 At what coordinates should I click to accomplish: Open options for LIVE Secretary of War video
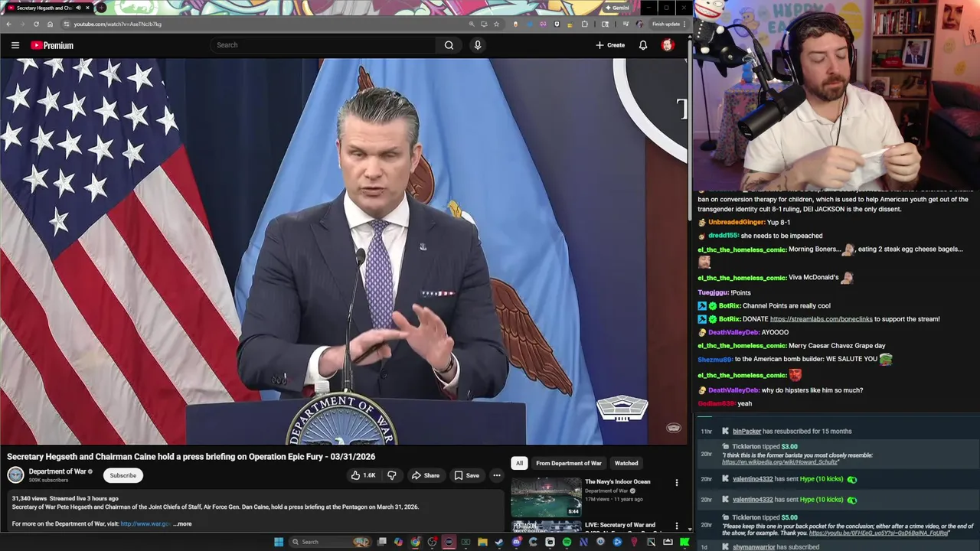click(x=676, y=526)
